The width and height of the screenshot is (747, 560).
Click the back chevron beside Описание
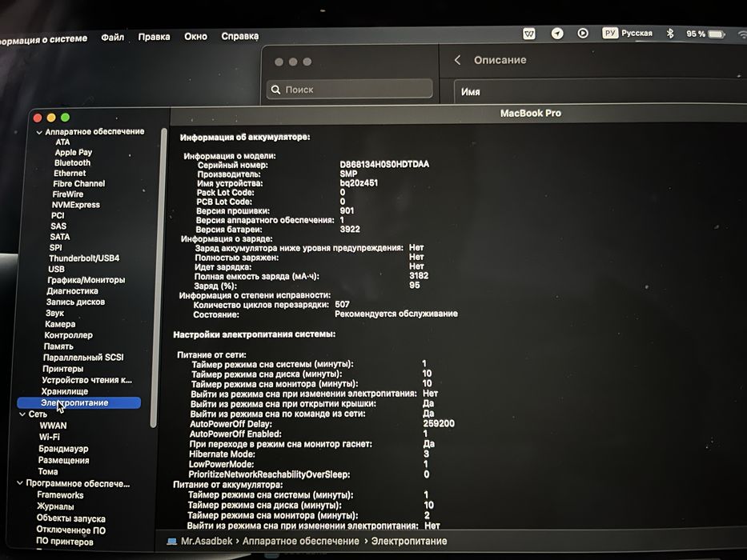pyautogui.click(x=457, y=60)
